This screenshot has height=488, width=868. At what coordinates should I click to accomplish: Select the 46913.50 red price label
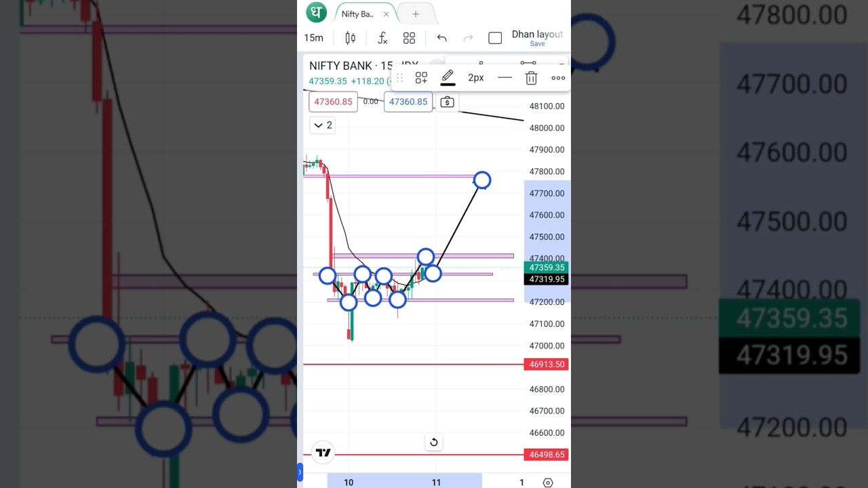coord(547,365)
